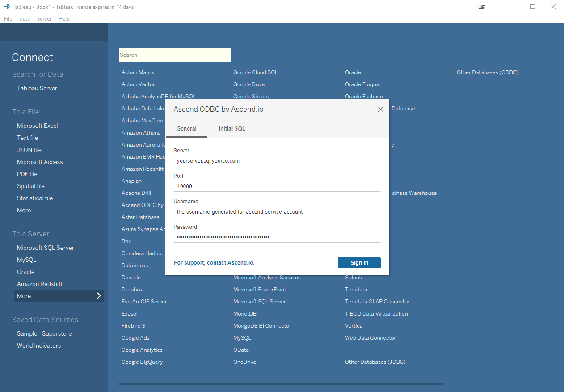Select Actian Vector connector
The width and height of the screenshot is (564, 392).
pyautogui.click(x=138, y=84)
